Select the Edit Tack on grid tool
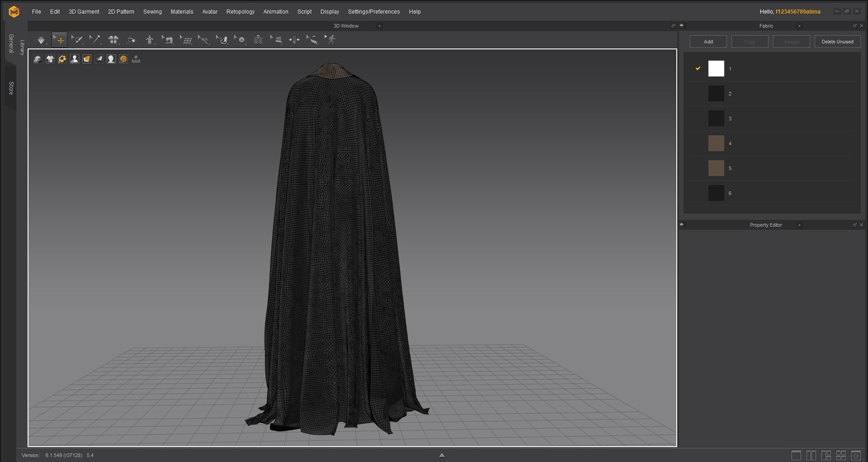Viewport: 868px width, 462px height. pyautogui.click(x=186, y=40)
